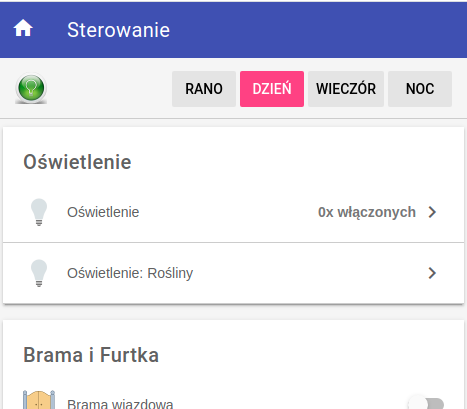
Task: Select the DZIEŃ mode
Action: (x=272, y=89)
